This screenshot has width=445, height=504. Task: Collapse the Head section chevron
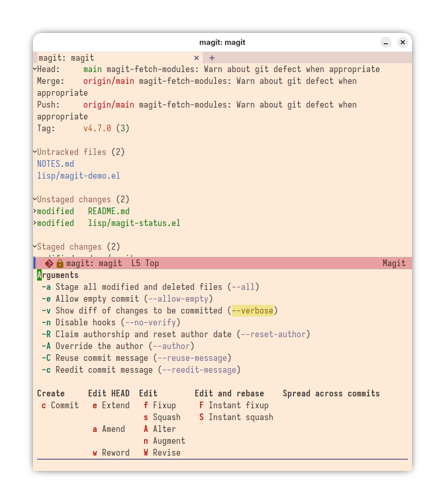click(x=35, y=69)
